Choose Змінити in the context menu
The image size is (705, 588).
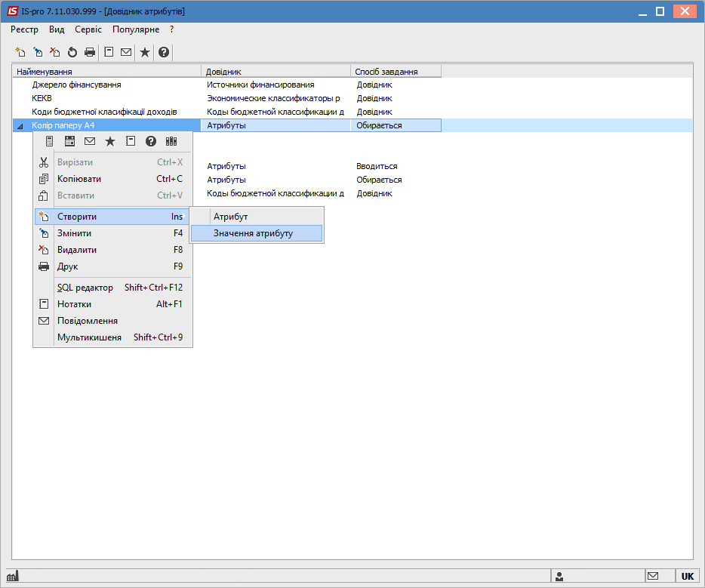(x=113, y=233)
